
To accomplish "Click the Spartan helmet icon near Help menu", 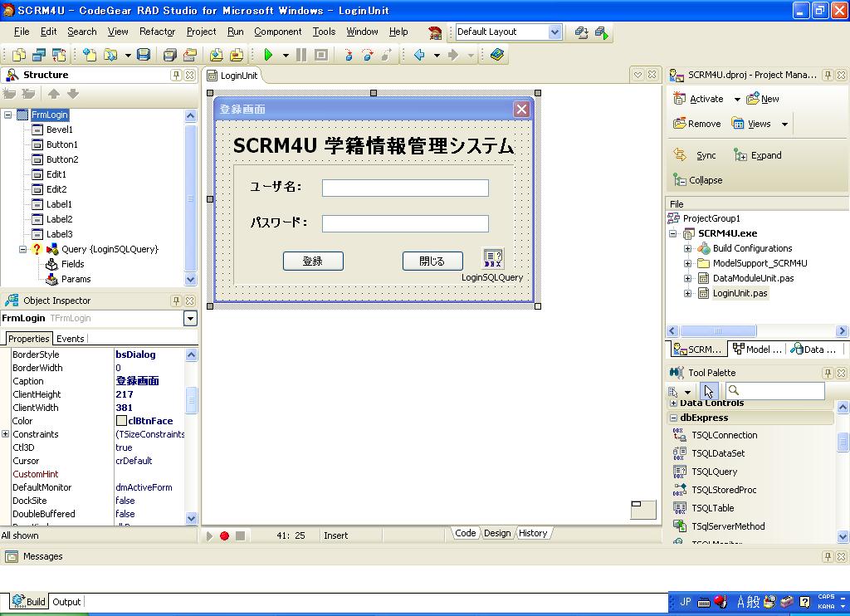I will tap(435, 32).
